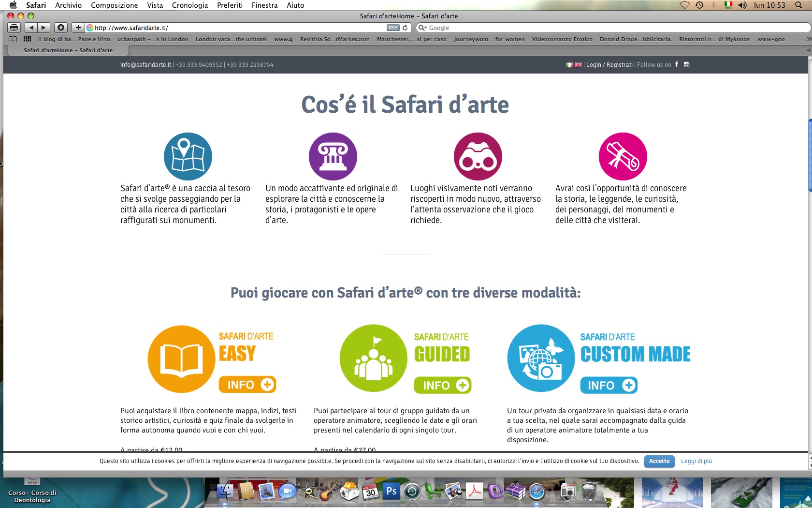Open the Preferiti menu
812x508 pixels.
(230, 5)
